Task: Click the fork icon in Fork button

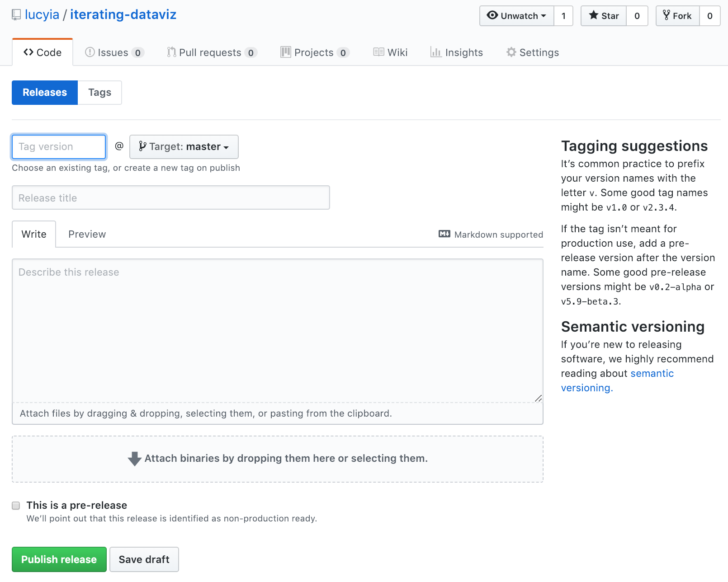Action: [667, 15]
